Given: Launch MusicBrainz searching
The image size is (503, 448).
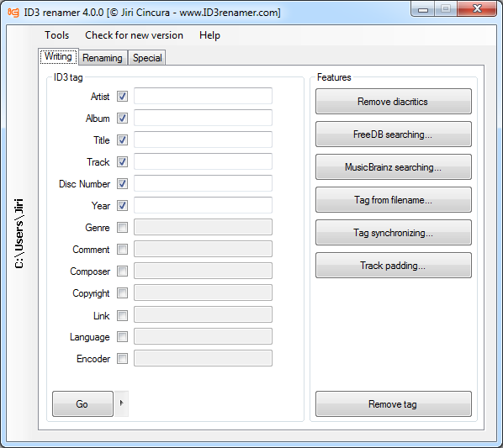Looking at the screenshot, I should click(x=394, y=166).
